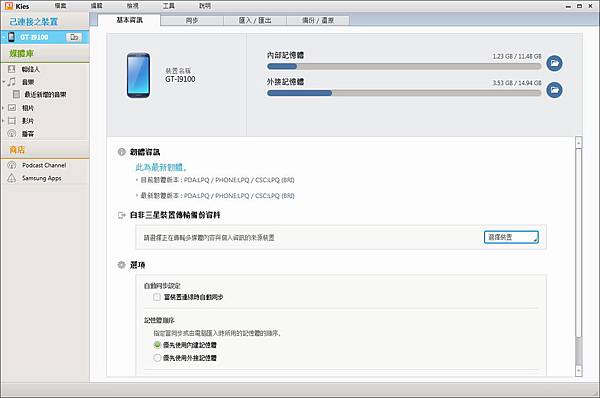Screen dimensions: 600x398
Task: Click the Samsung Apps icon
Action: click(12, 178)
